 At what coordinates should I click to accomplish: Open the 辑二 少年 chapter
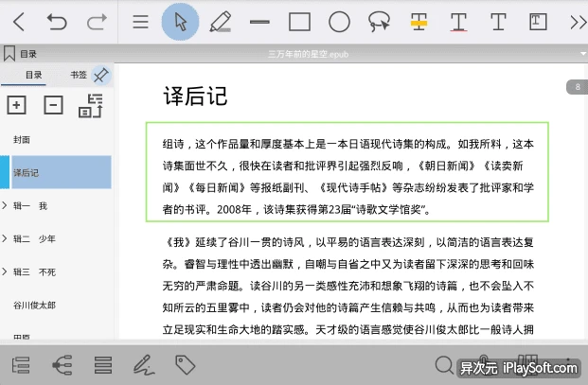click(x=34, y=239)
